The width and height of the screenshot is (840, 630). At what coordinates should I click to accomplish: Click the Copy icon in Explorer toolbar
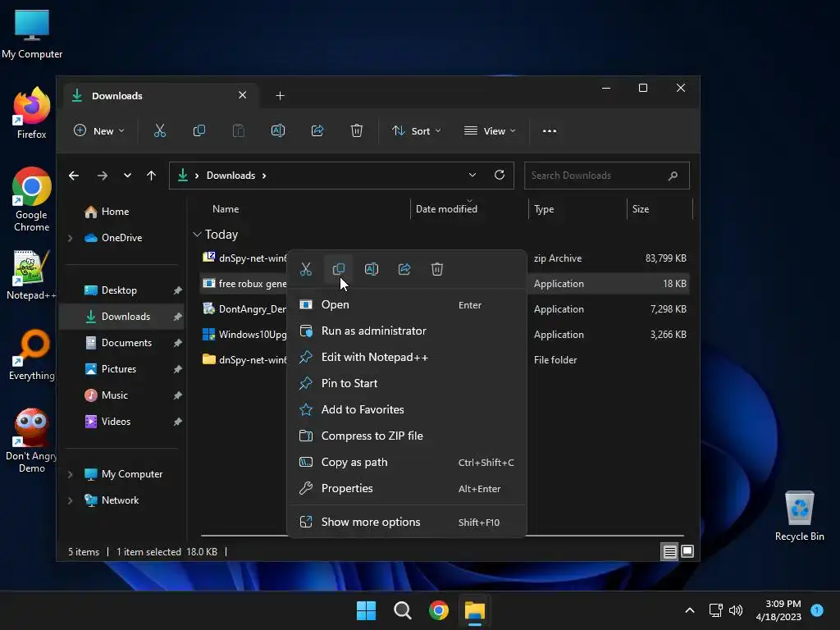[199, 130]
